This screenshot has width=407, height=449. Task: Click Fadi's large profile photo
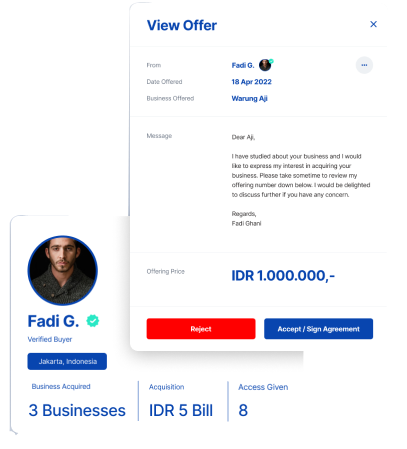tap(62, 270)
